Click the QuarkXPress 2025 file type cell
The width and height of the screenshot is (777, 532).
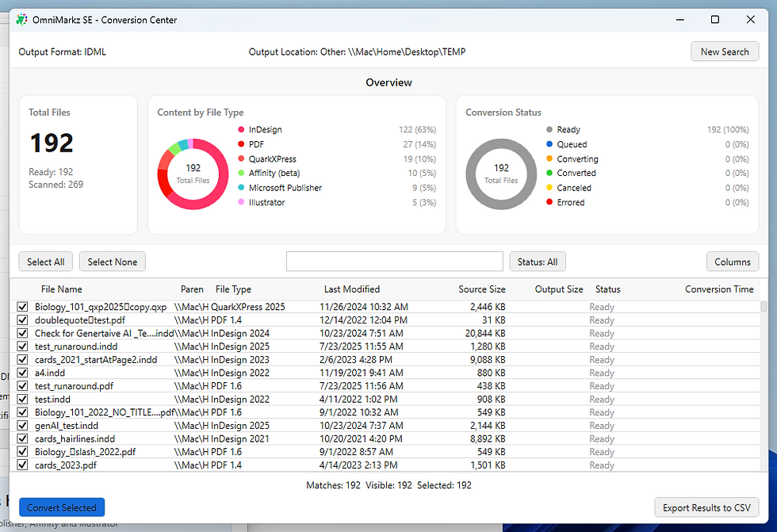(x=248, y=307)
